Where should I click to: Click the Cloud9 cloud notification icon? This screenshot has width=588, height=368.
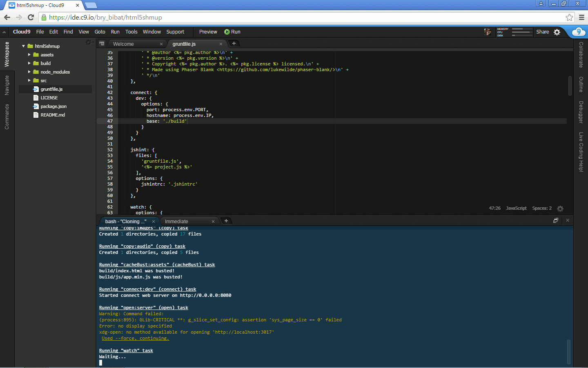coord(578,32)
